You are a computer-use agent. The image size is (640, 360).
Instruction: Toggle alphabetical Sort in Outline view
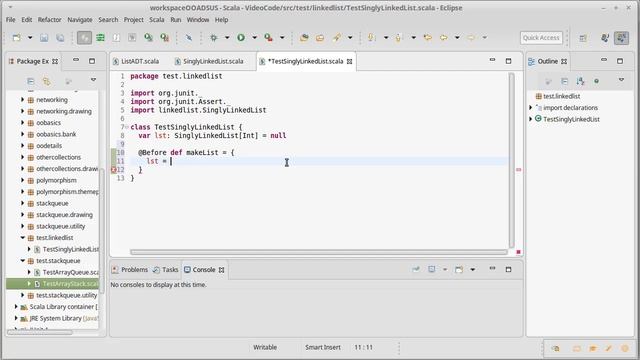coord(580,81)
